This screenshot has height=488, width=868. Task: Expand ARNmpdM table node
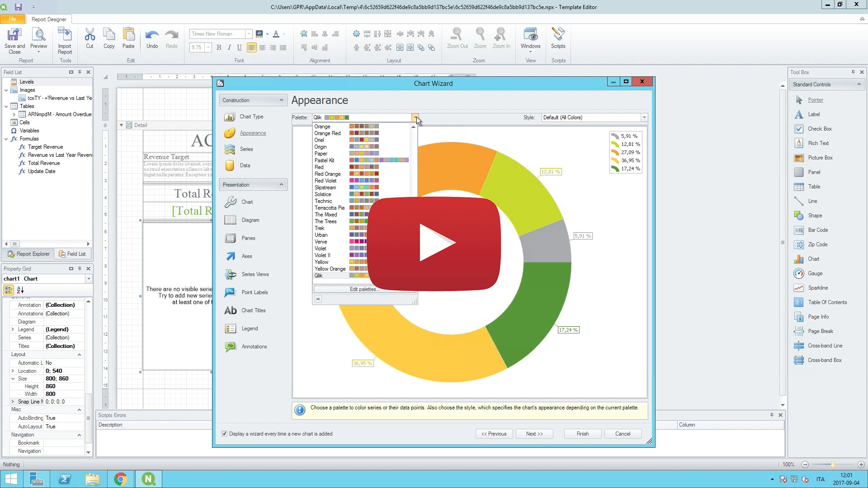point(14,114)
